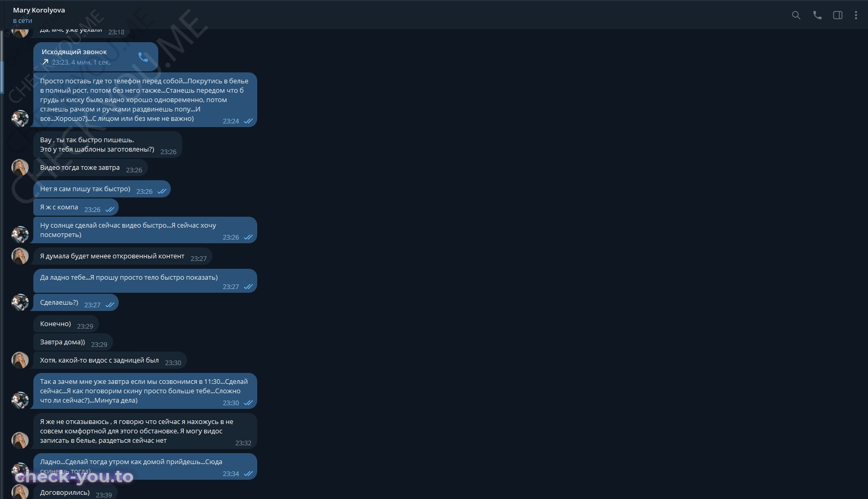Select message 'Вау, ты так быстро пишешь.'
Viewport: 868px width, 499px height.
point(108,144)
